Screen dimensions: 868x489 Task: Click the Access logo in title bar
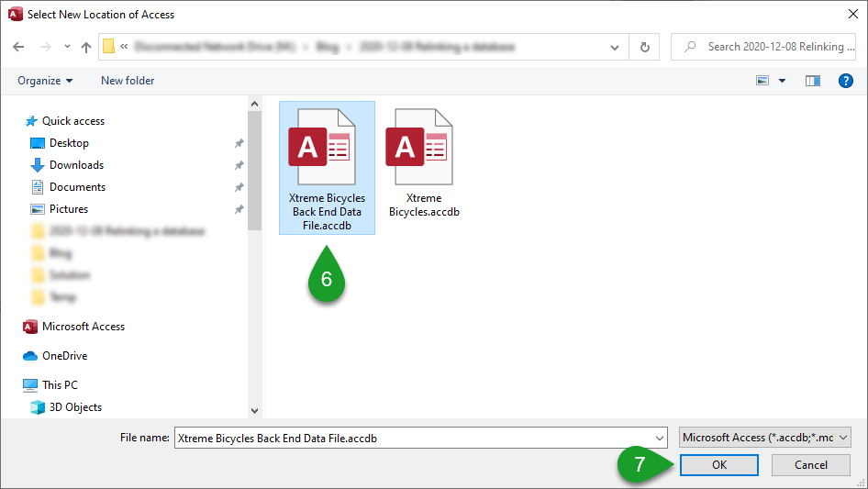click(16, 15)
